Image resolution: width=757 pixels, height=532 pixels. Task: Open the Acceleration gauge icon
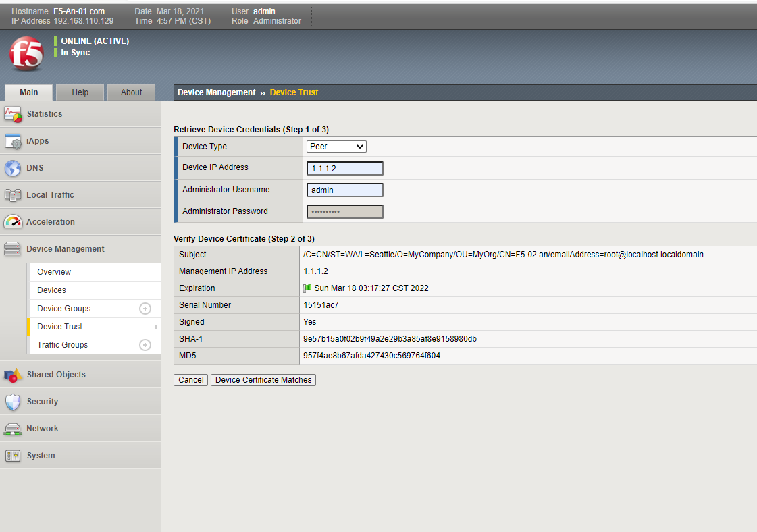coord(13,222)
